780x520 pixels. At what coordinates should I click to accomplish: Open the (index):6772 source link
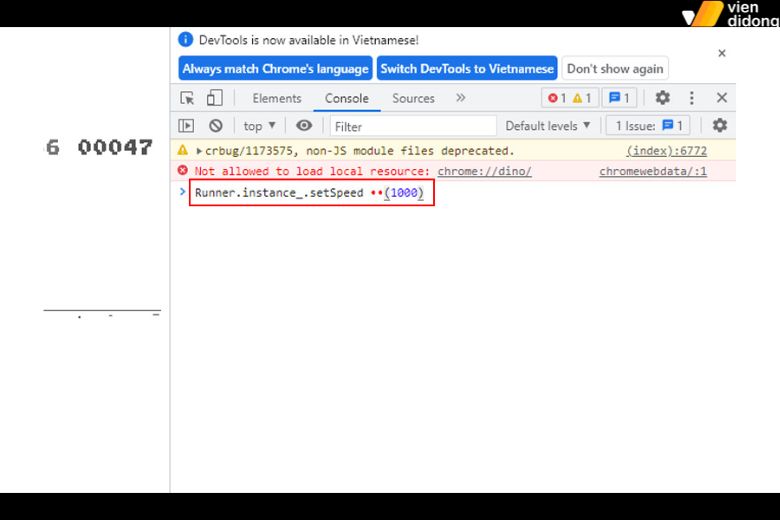[667, 151]
